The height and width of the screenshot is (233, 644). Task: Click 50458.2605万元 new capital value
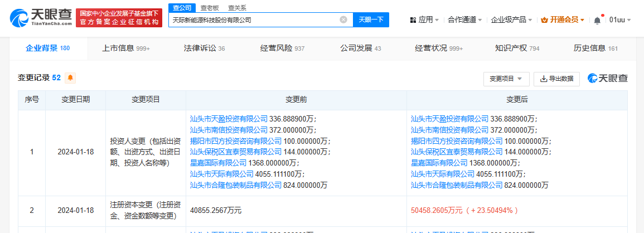[437, 211]
